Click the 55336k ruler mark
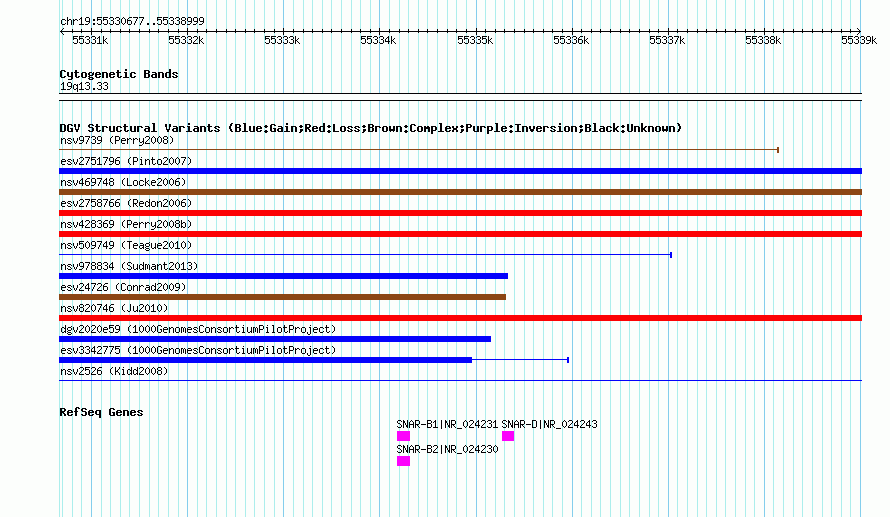 pyautogui.click(x=571, y=40)
